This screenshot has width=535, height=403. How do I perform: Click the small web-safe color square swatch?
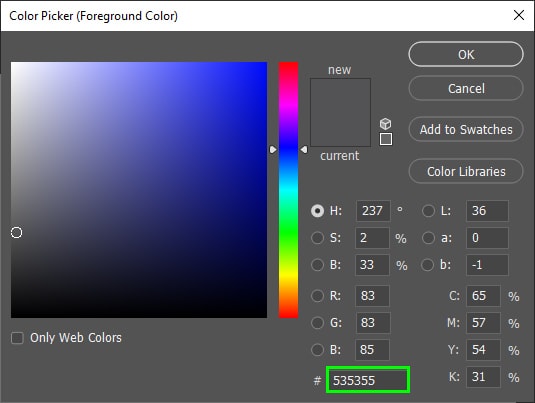point(386,139)
